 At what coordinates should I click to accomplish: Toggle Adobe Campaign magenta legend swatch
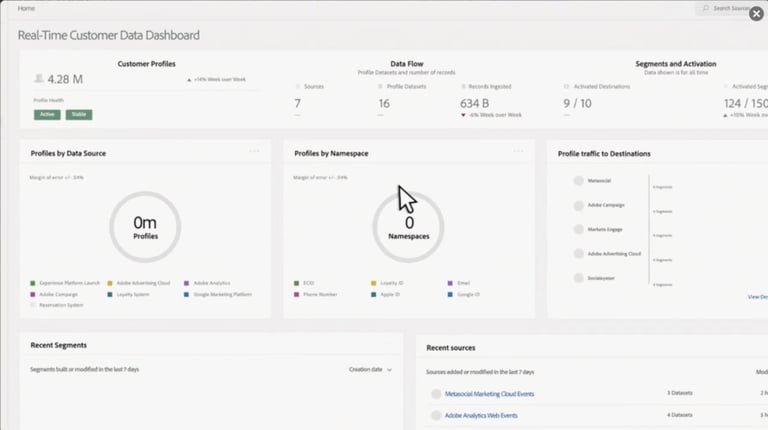(33, 294)
